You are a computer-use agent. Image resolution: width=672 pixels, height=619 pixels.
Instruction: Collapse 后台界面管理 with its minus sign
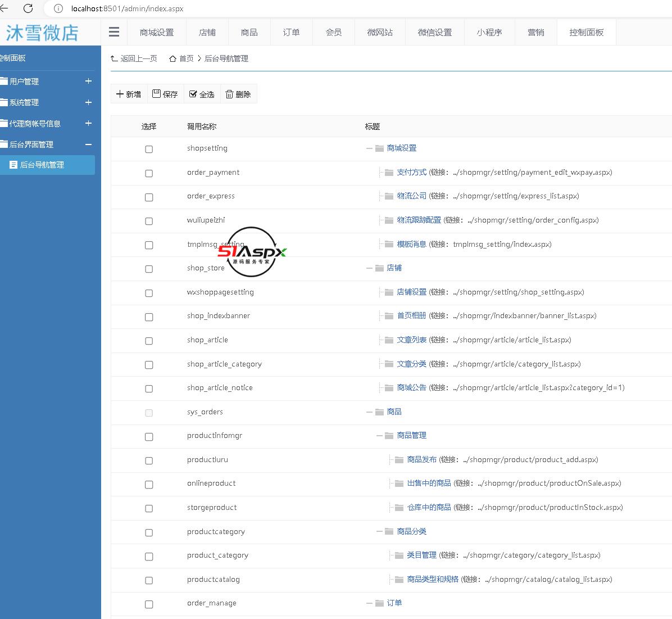click(x=88, y=144)
